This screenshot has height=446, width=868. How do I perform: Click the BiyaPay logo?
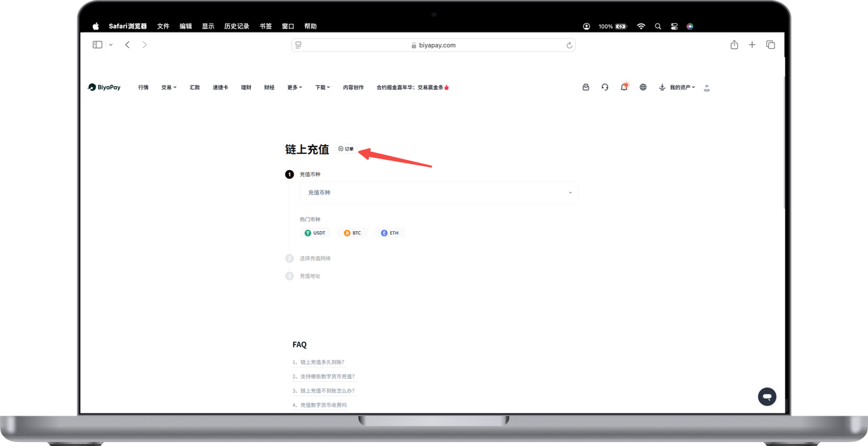[104, 87]
